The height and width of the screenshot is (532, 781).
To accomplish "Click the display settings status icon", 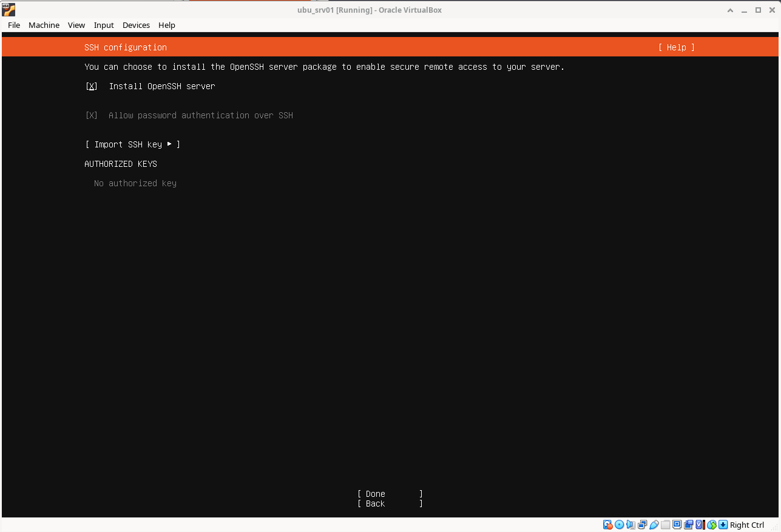I will point(677,525).
